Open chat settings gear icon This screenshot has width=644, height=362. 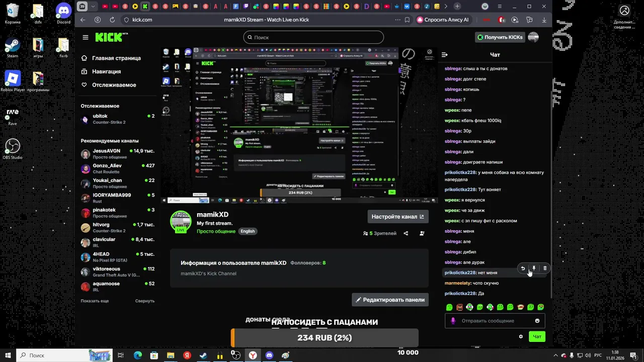pos(521,336)
